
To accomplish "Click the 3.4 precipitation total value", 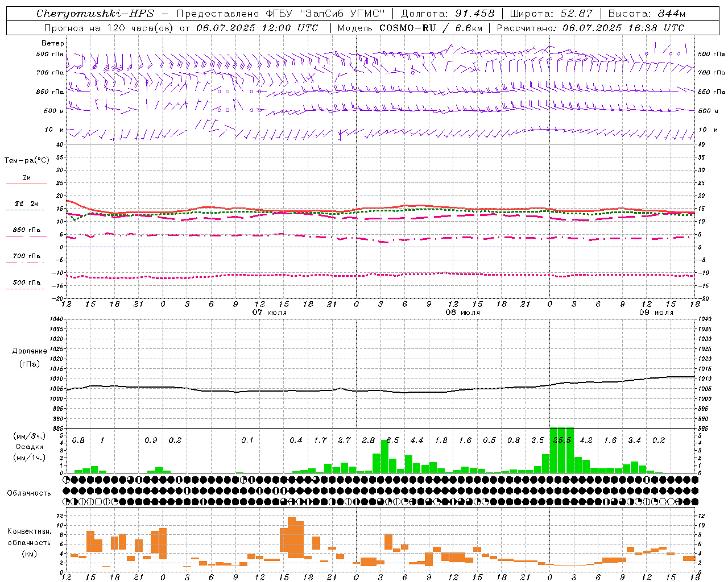I will tap(634, 440).
